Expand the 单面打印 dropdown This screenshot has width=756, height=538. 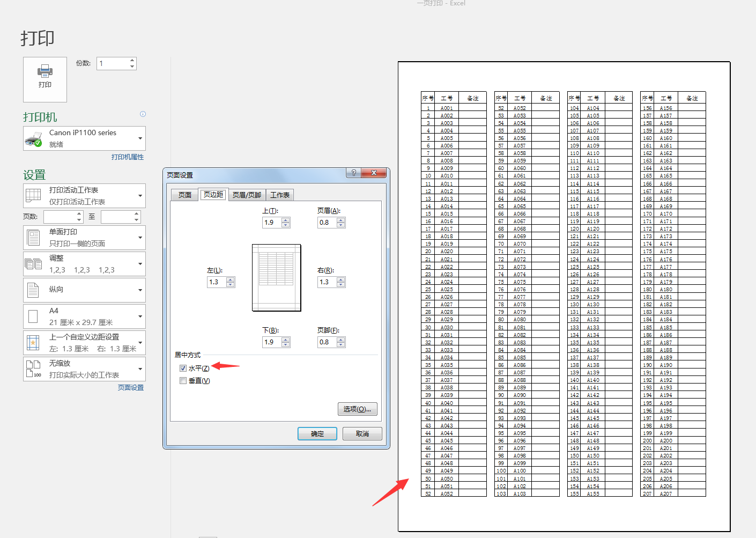coord(84,238)
